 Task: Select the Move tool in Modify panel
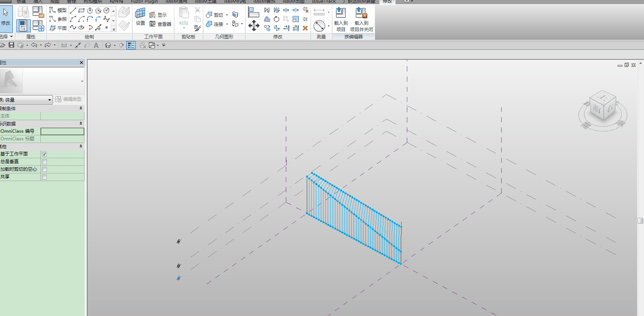[x=253, y=25]
